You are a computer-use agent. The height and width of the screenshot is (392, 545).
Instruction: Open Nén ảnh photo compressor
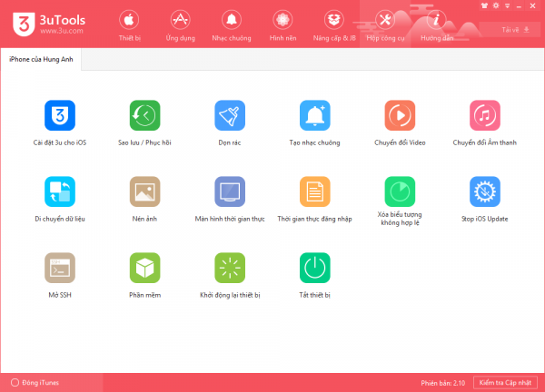[144, 191]
